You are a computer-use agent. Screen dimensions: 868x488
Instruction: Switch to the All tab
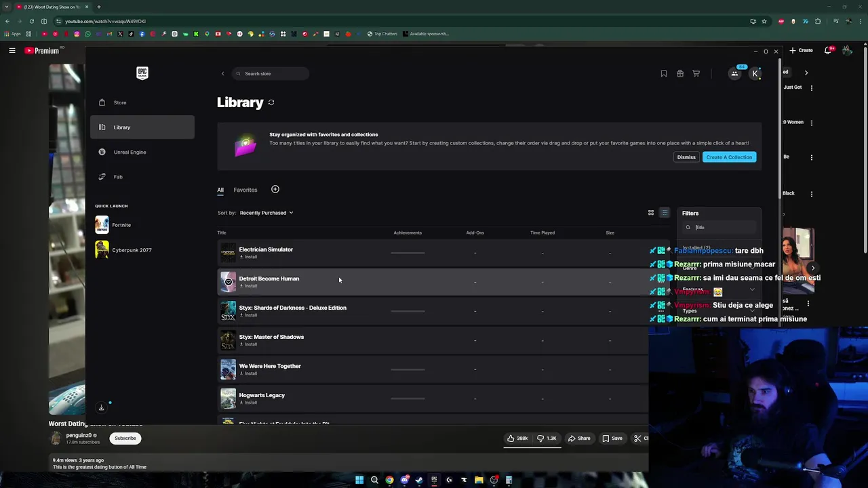pyautogui.click(x=220, y=190)
